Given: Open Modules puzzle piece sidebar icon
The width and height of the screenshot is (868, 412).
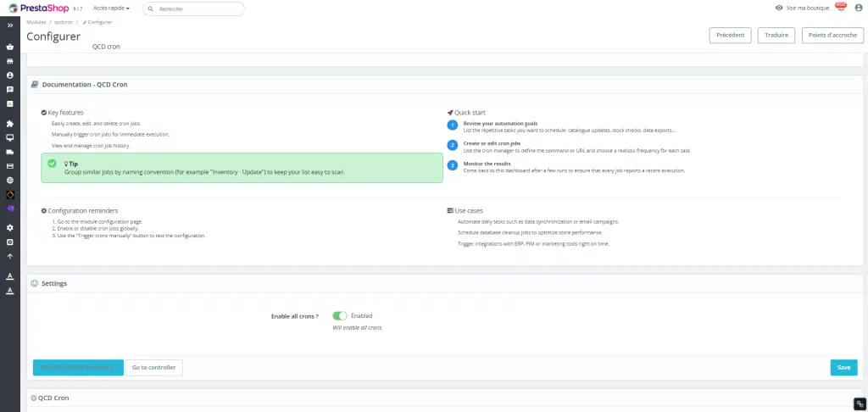Looking at the screenshot, I should click(10, 124).
